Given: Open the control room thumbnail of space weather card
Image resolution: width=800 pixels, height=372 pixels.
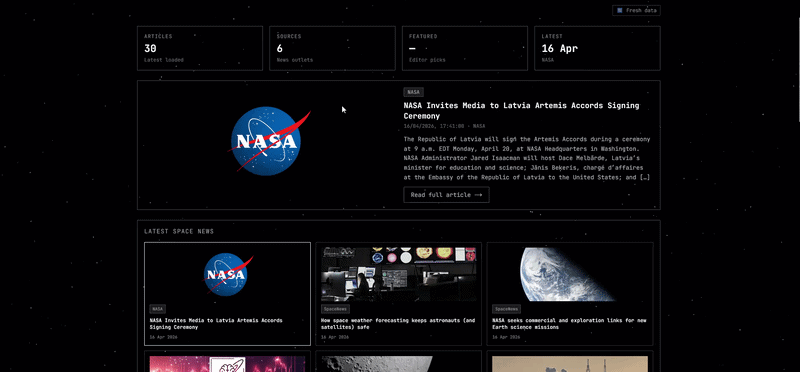Looking at the screenshot, I should click(x=398, y=274).
